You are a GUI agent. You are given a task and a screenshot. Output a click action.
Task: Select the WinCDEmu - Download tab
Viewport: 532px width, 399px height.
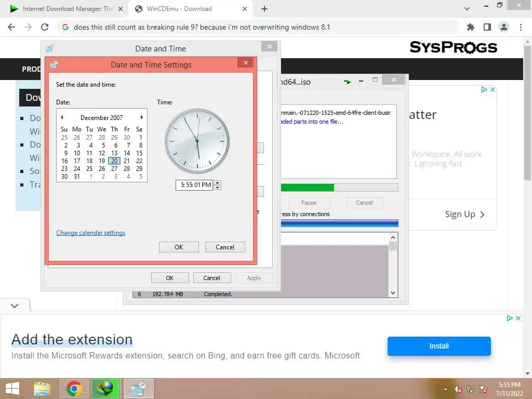pyautogui.click(x=192, y=9)
